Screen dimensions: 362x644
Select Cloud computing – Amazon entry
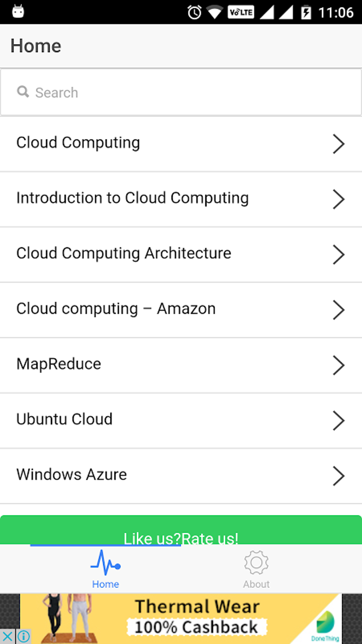pos(116,309)
